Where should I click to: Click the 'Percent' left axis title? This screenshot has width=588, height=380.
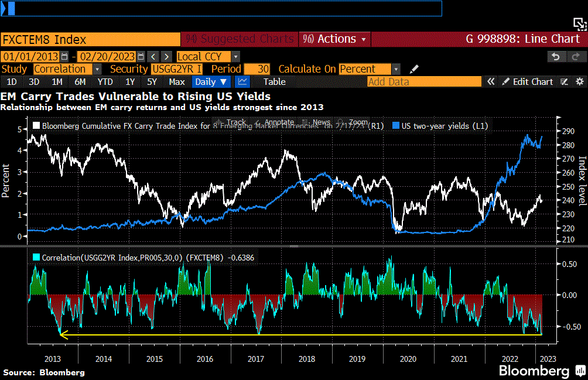pos(6,180)
